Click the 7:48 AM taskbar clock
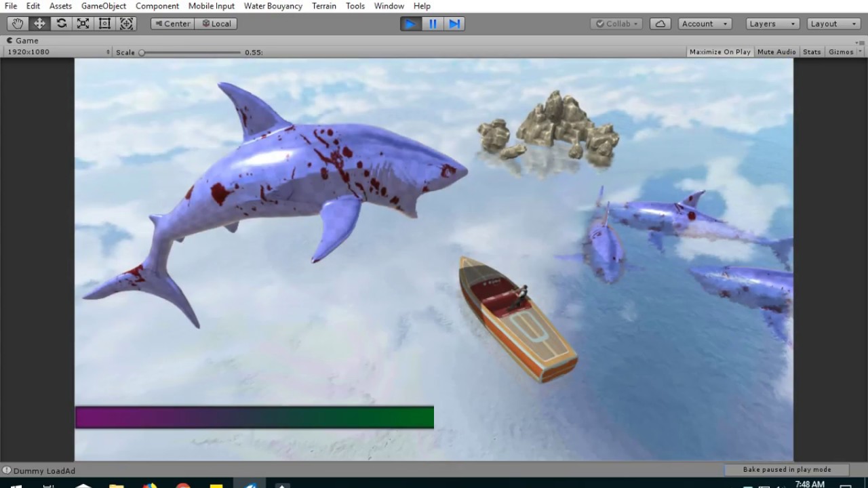This screenshot has width=868, height=488. tap(810, 484)
